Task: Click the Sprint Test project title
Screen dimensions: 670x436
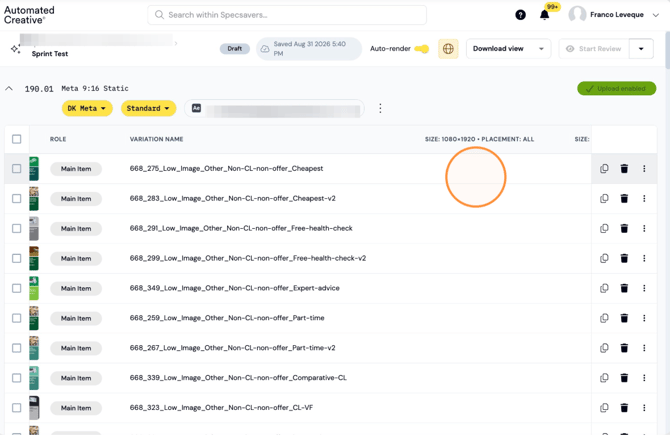Action: 50,54
